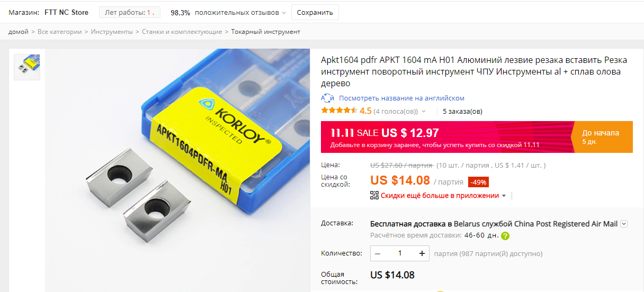Expand the rating votes chevron
The height and width of the screenshot is (292, 644).
(424, 112)
